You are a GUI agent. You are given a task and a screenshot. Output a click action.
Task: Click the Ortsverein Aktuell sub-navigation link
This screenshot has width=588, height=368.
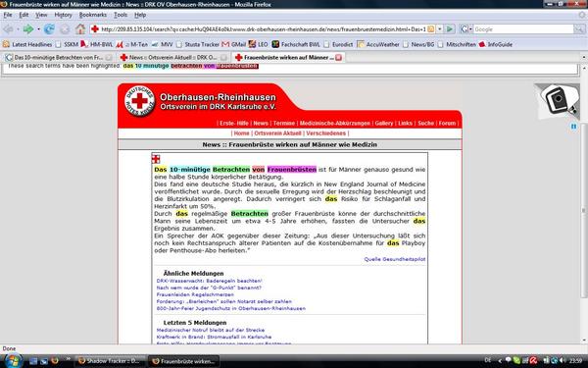[x=277, y=133]
